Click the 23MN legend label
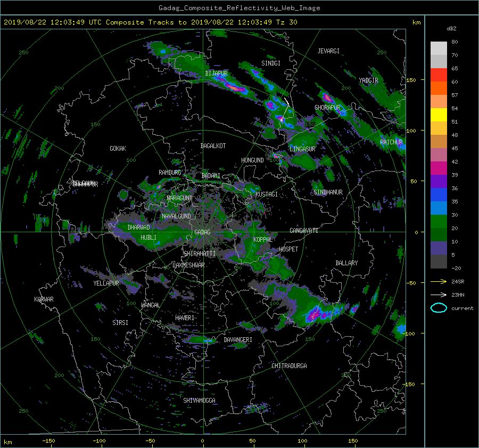 click(458, 295)
